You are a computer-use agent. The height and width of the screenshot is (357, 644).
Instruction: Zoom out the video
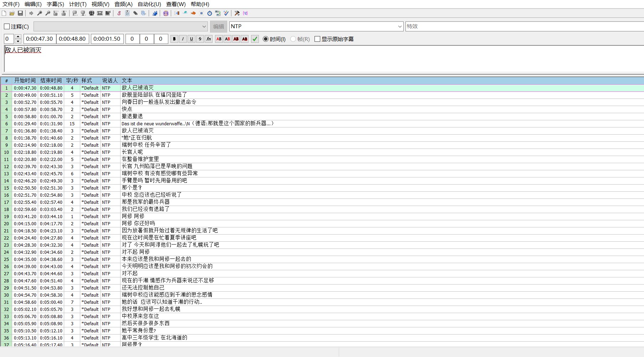point(48,13)
